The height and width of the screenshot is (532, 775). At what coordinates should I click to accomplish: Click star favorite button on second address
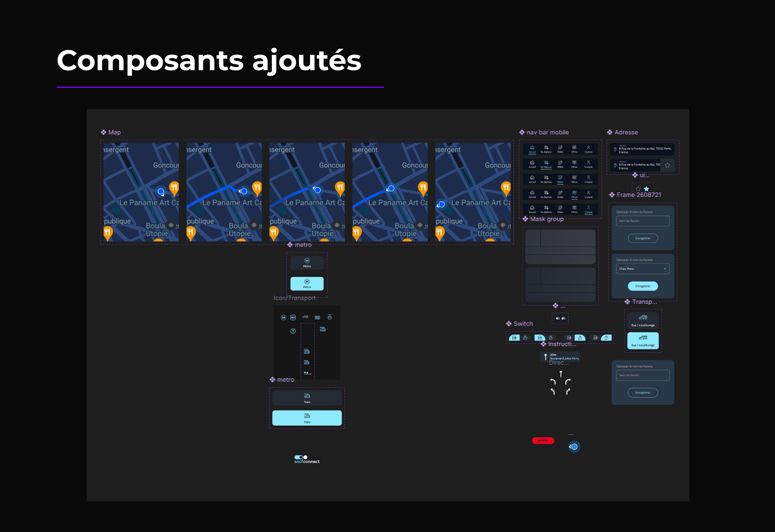pyautogui.click(x=667, y=165)
